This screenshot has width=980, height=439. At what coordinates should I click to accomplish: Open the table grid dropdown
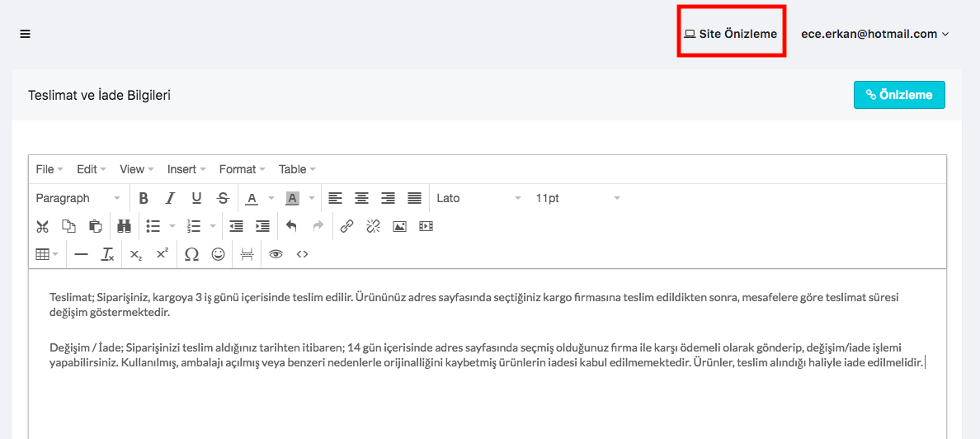tap(48, 254)
